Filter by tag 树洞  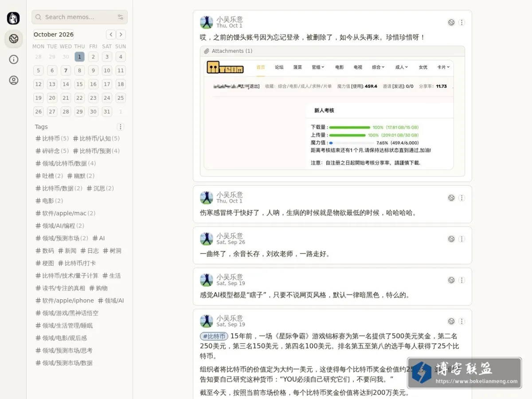click(112, 251)
